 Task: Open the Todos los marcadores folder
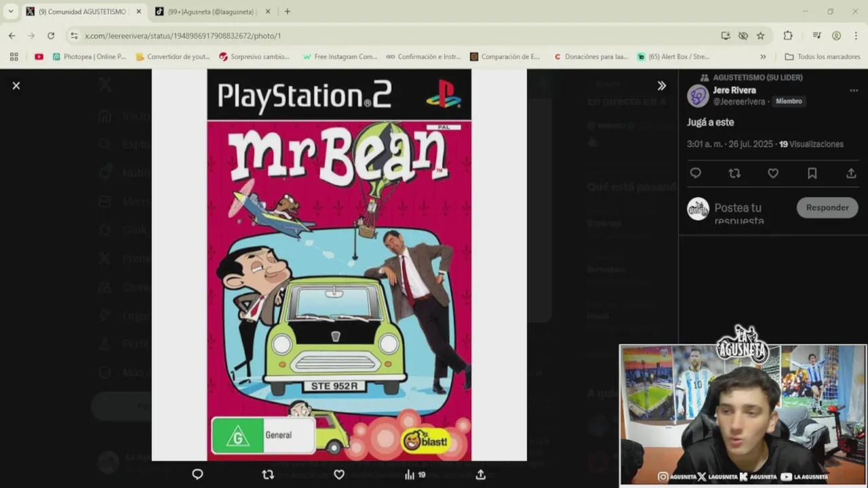[x=822, y=57]
